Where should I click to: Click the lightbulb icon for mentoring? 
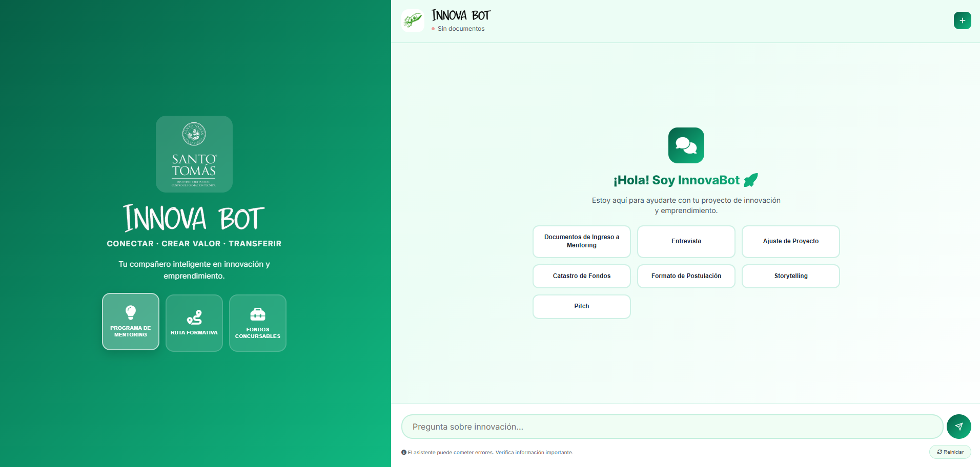(x=131, y=312)
